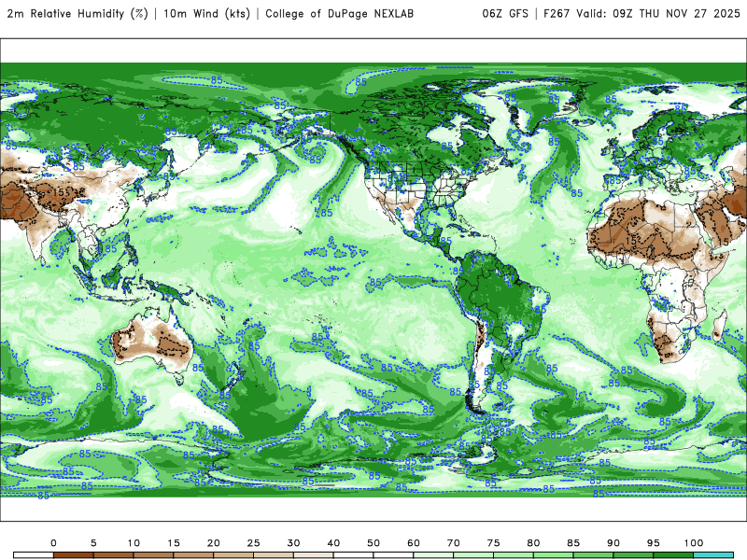This screenshot has width=747, height=560.
Task: Select the white 40–50 colorbar swatch
Action: click(x=354, y=555)
